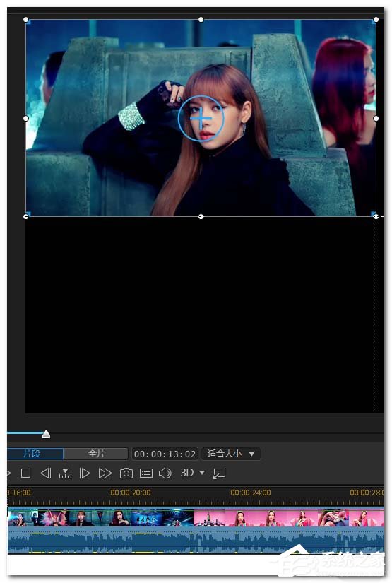Expand the 3D options arrow

tap(202, 473)
